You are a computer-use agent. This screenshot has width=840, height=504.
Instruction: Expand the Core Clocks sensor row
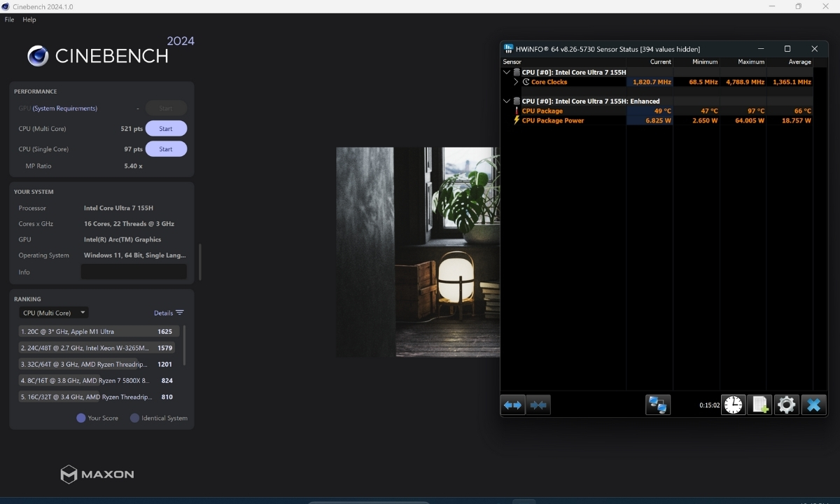517,82
